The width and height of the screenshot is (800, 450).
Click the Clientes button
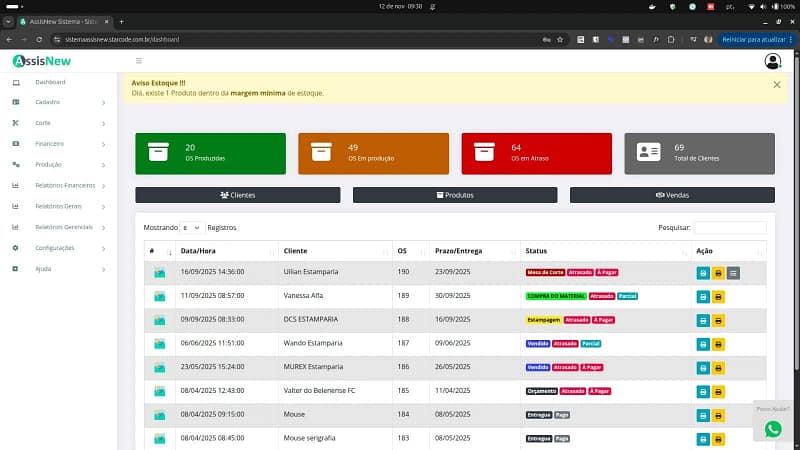pyautogui.click(x=237, y=195)
